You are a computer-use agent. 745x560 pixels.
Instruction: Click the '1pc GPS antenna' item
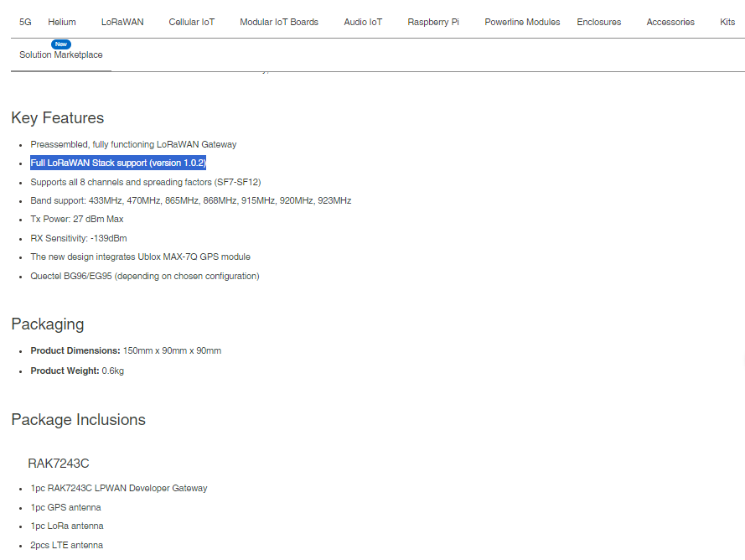(65, 507)
